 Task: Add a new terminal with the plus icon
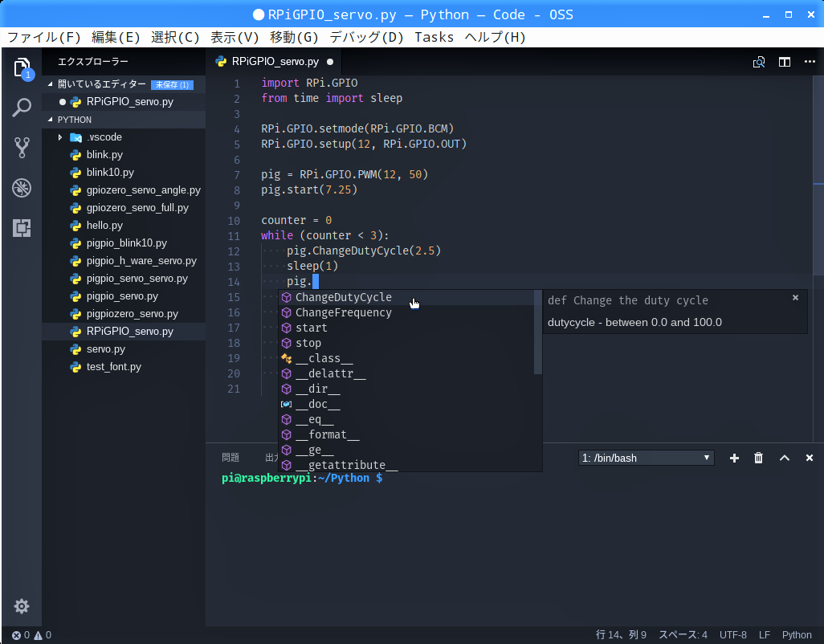[x=734, y=458]
